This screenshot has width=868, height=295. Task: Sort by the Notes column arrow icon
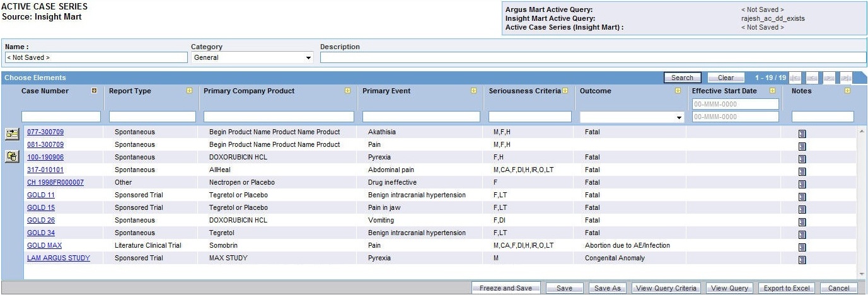(x=847, y=91)
